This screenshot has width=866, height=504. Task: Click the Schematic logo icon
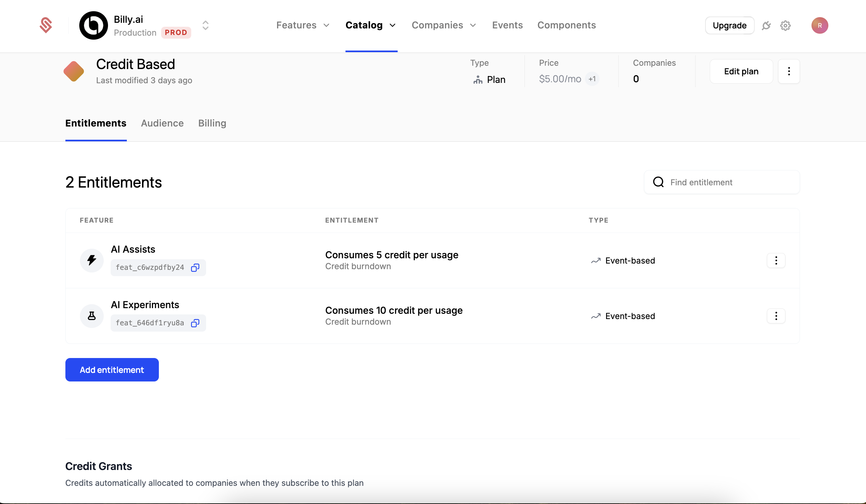46,25
